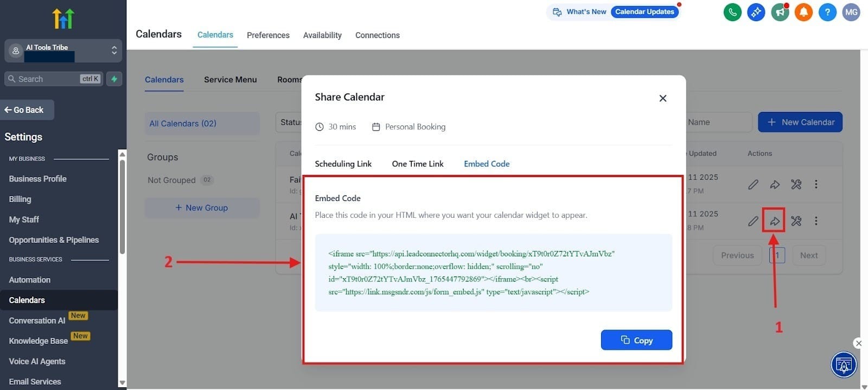
Task: Open the MG user avatar menu
Action: coord(851,12)
